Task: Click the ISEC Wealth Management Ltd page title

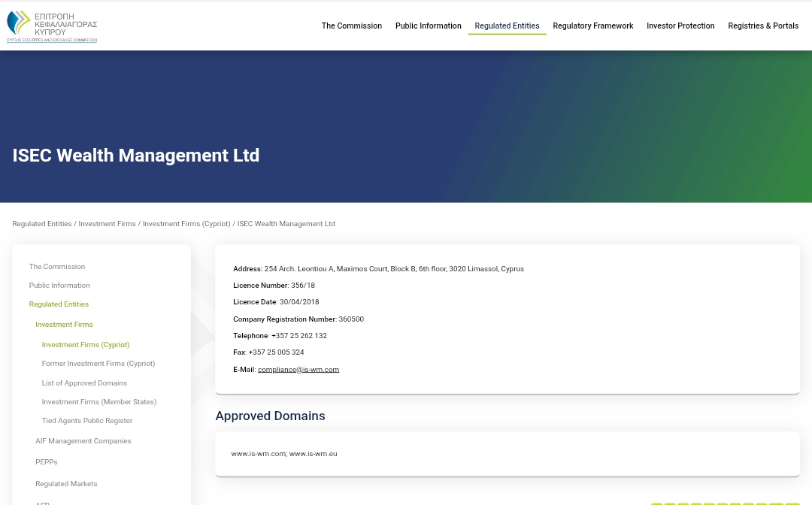Action: (x=135, y=156)
